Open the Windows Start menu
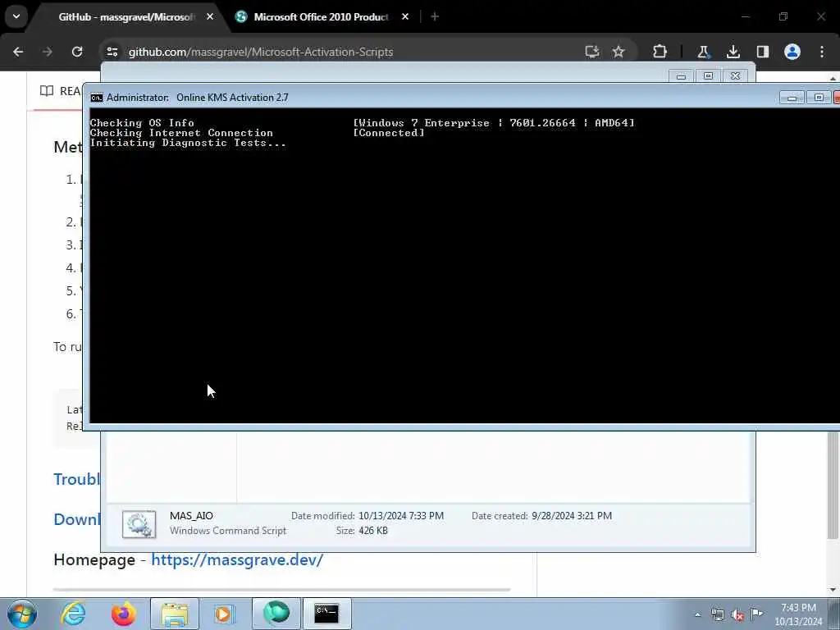Screen dimensions: 840x630 click(x=22, y=614)
